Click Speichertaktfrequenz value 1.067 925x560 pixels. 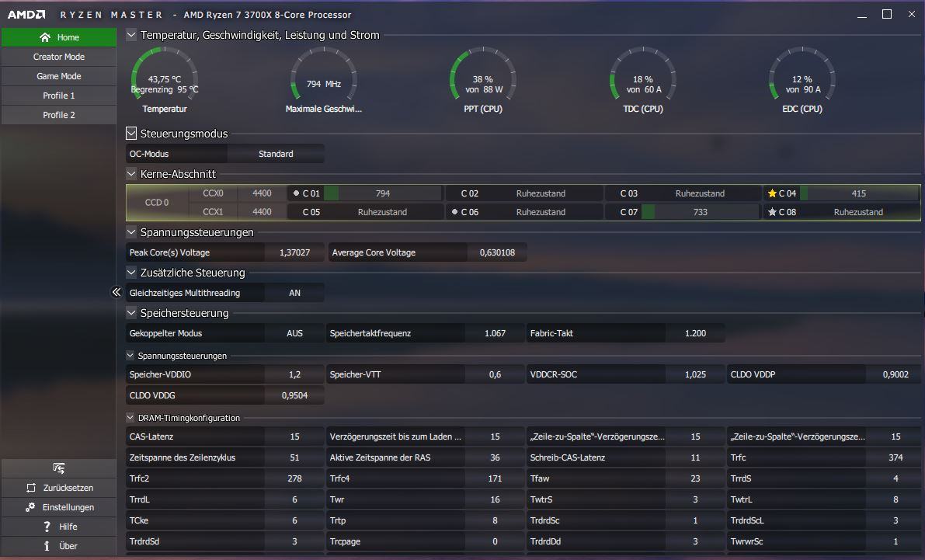click(495, 333)
